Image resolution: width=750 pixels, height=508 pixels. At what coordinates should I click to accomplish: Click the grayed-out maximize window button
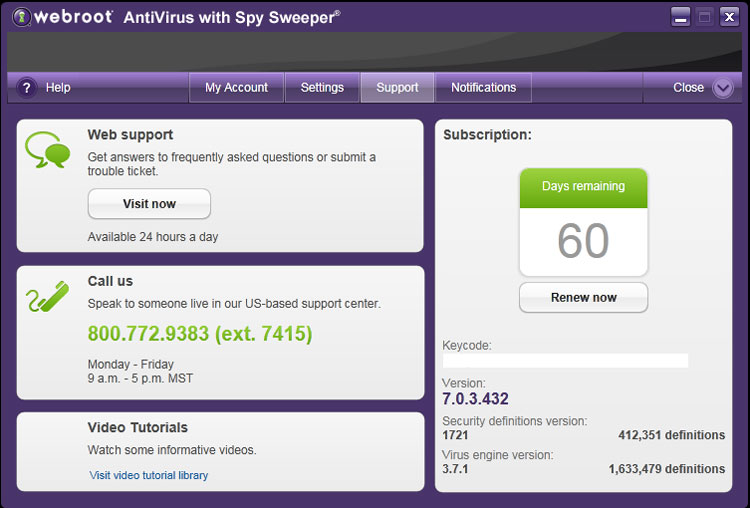705,16
